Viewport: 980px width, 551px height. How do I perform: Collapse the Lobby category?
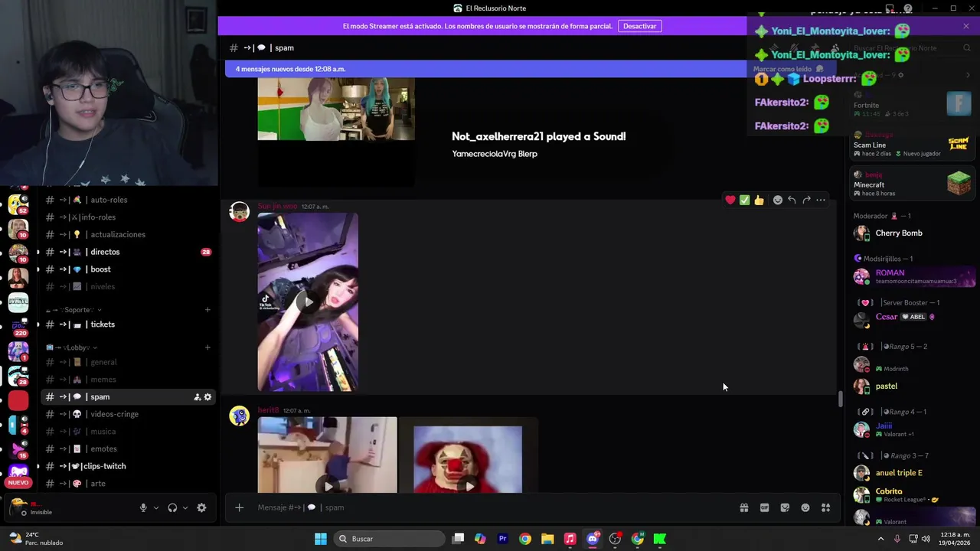coord(70,347)
